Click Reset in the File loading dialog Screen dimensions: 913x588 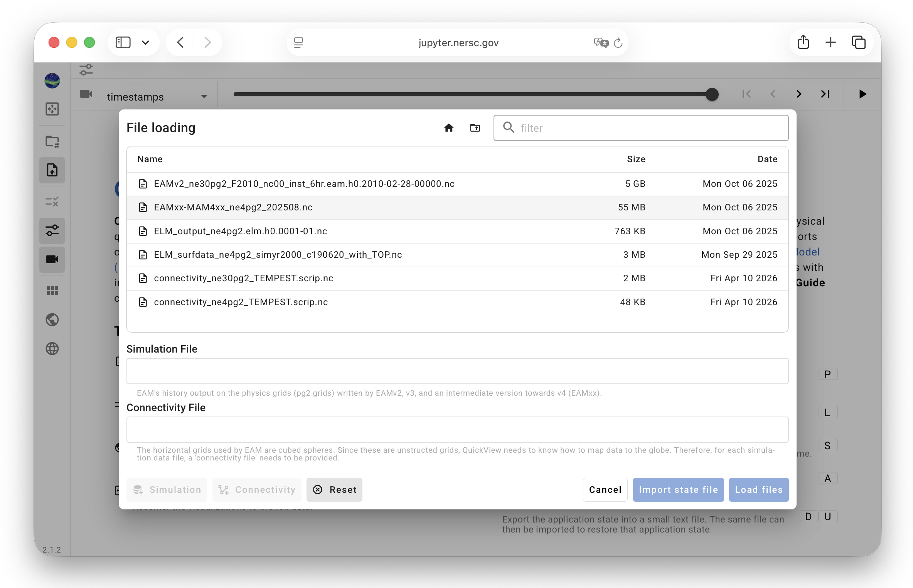coord(334,489)
